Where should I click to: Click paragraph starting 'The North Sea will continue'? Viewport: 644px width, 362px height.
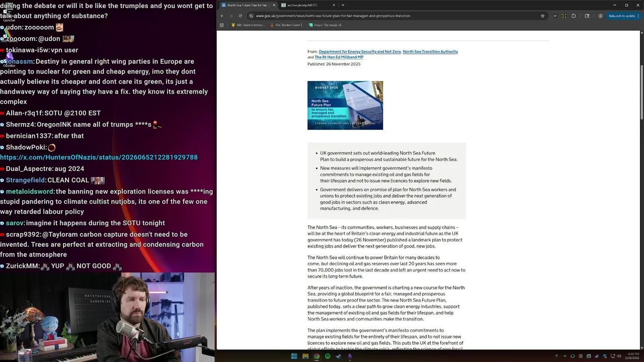(x=386, y=267)
